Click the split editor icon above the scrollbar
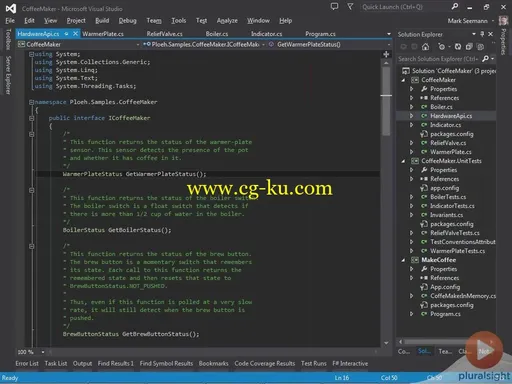512x384 pixels. click(x=386, y=54)
